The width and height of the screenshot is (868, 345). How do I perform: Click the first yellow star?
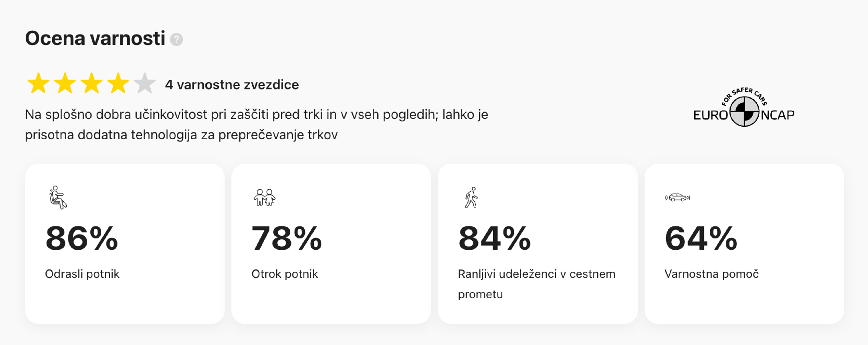38,83
